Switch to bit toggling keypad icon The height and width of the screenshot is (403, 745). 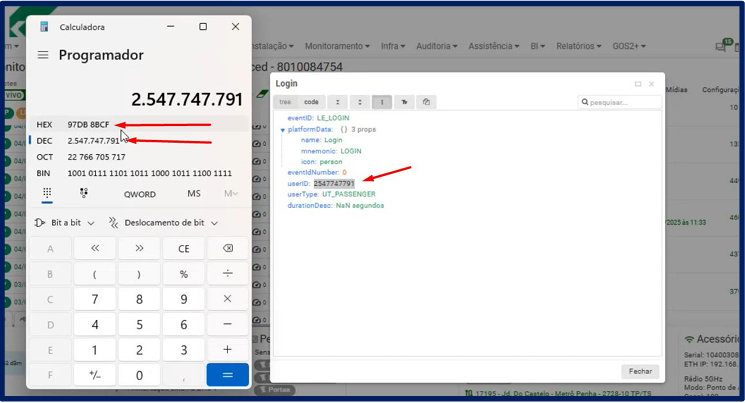coord(83,194)
